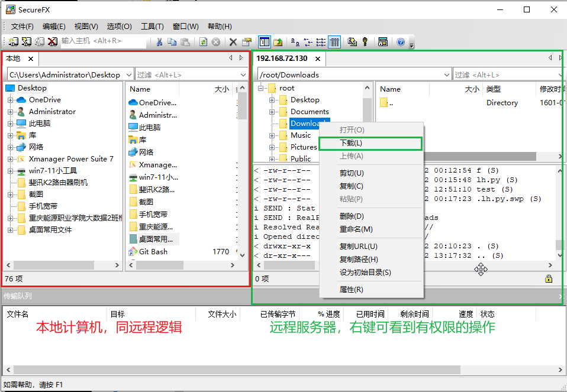This screenshot has width=567, height=392.
Task: Switch to large icons view
Action: click(295, 42)
